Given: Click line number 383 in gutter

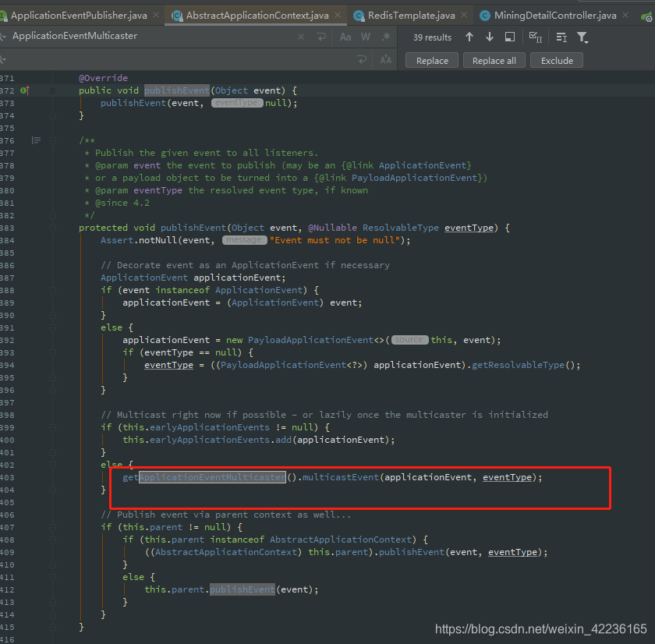Looking at the screenshot, I should click(x=7, y=228).
